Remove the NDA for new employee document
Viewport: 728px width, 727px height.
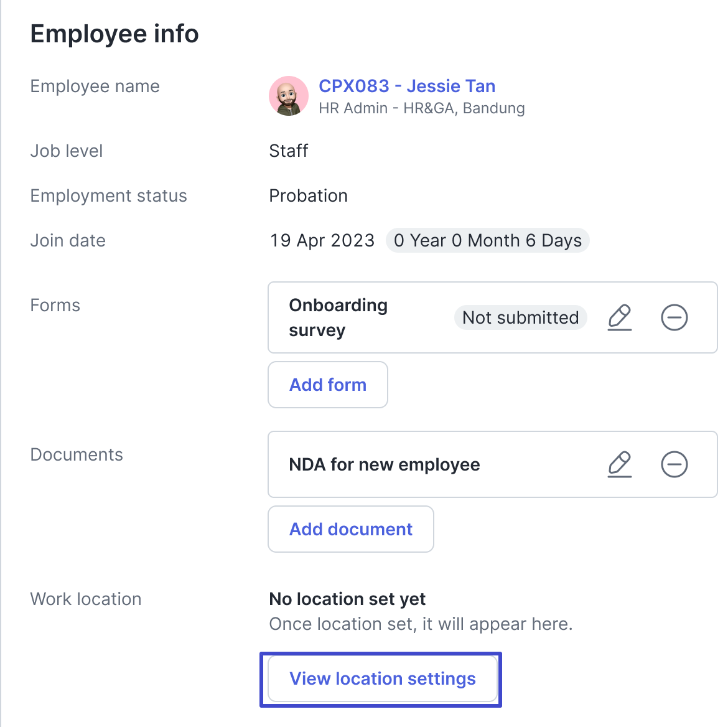pyautogui.click(x=674, y=464)
